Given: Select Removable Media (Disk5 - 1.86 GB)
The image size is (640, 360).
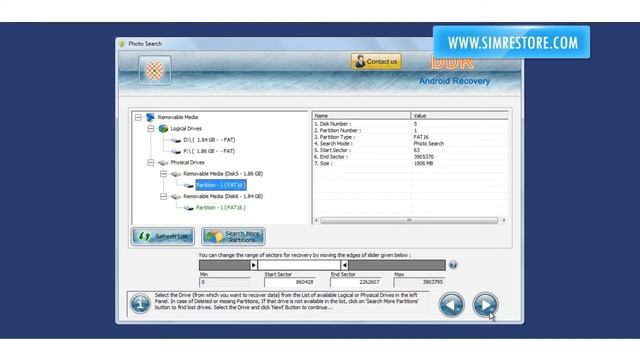Looking at the screenshot, I should [x=223, y=174].
